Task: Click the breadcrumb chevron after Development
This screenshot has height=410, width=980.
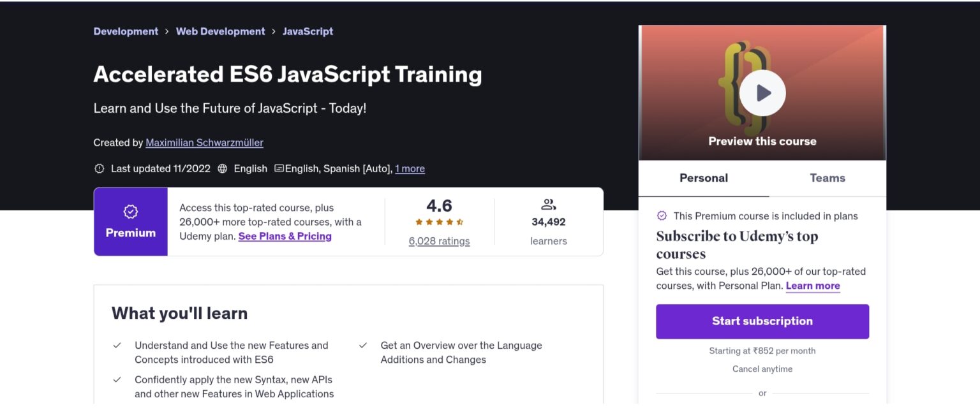Action: click(x=167, y=31)
